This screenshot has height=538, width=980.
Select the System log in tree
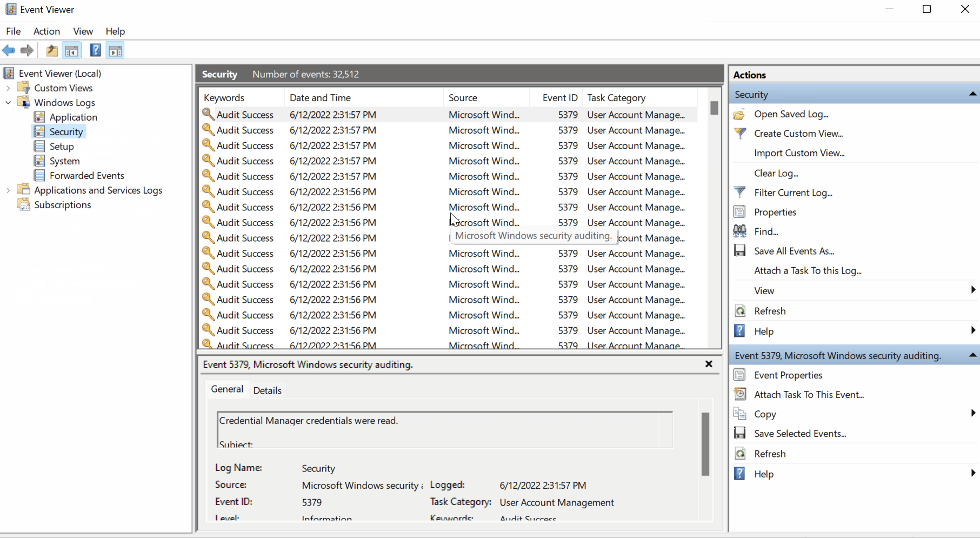click(64, 161)
